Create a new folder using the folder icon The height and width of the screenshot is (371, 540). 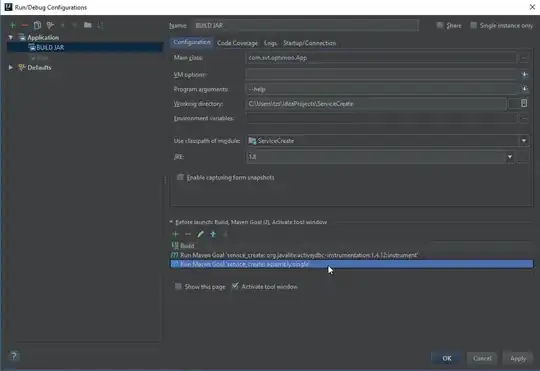click(88, 25)
